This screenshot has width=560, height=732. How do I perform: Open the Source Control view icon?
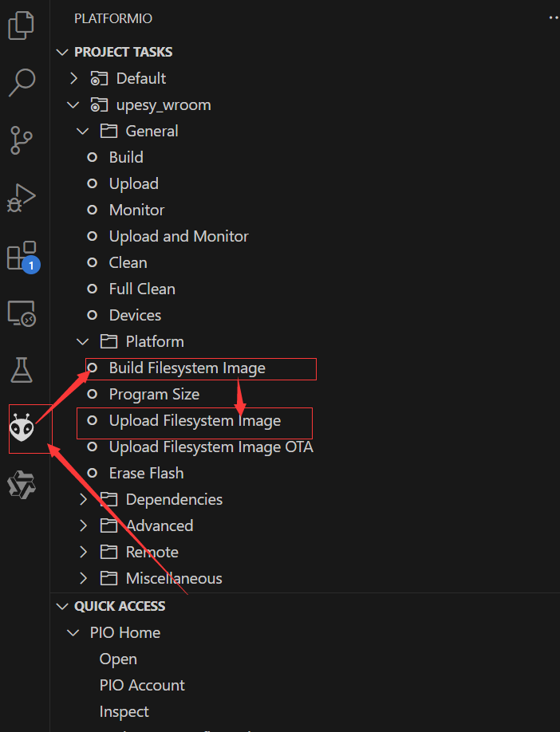(21, 140)
